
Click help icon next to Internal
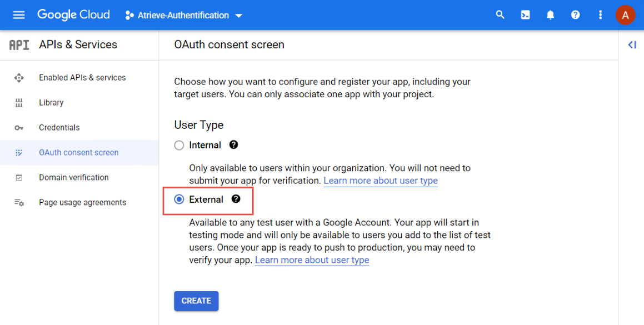[234, 145]
